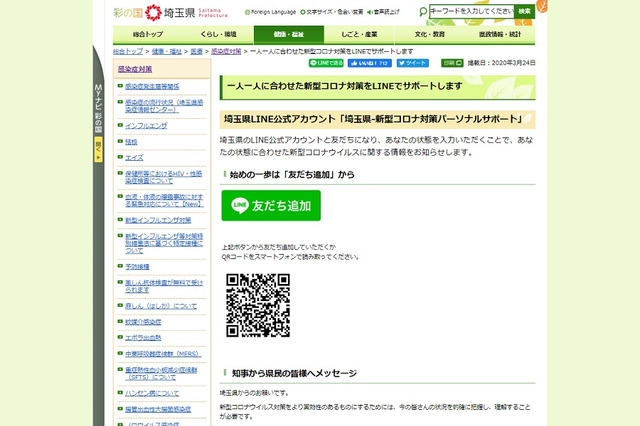Click the yellow 開く button on Myナビ tab
This screenshot has height=426, width=640.
coord(98,149)
